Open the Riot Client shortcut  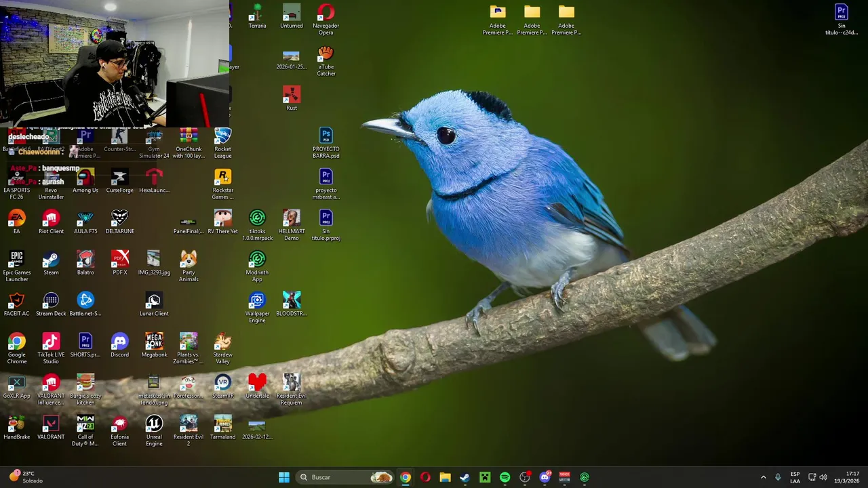pos(51,222)
